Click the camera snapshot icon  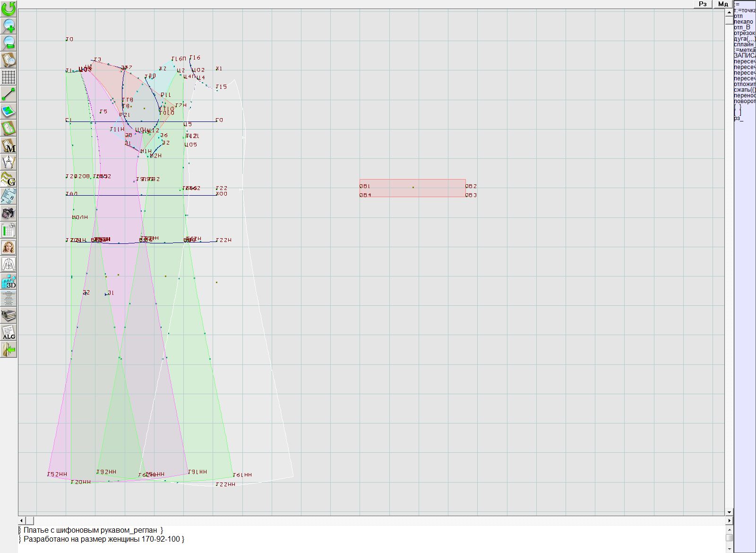click(x=9, y=213)
